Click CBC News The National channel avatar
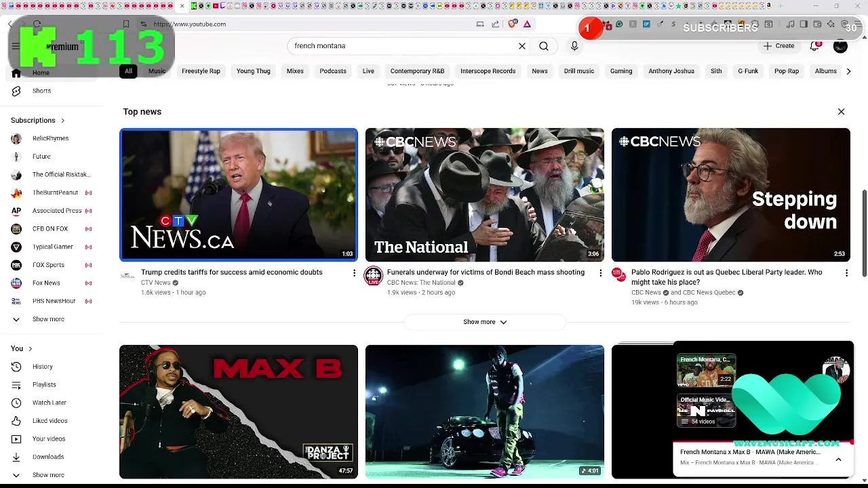Viewport: 868px width, 488px height. click(373, 276)
